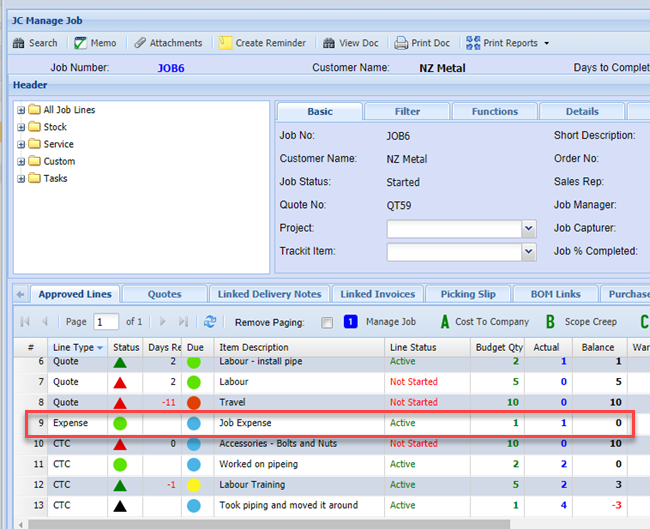This screenshot has height=529, width=650.
Task: Expand the Stock folder tree node
Action: [x=22, y=127]
